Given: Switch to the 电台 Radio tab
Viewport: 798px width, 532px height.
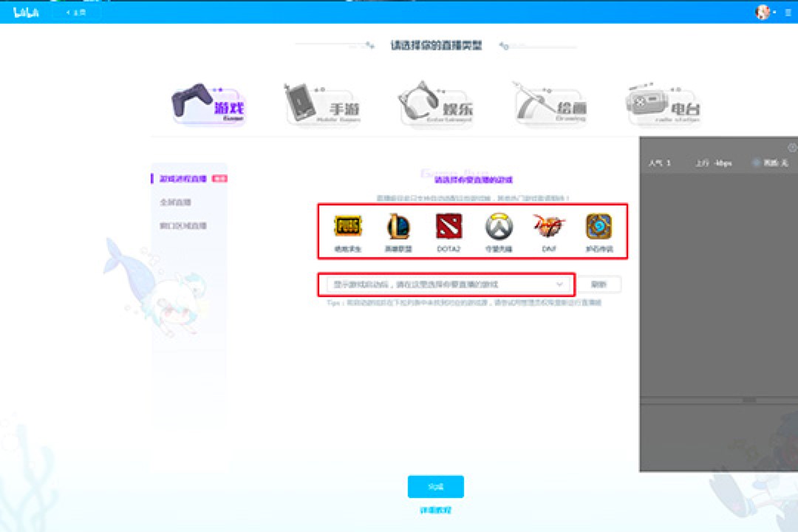Looking at the screenshot, I should click(x=663, y=103).
